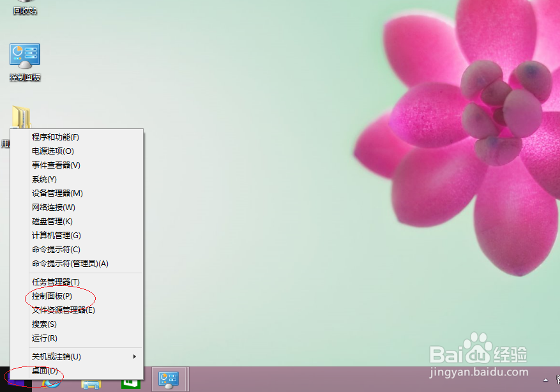Image resolution: width=560 pixels, height=392 pixels.
Task: Open the Recycle Bin desktop icon
Action: click(24, 6)
